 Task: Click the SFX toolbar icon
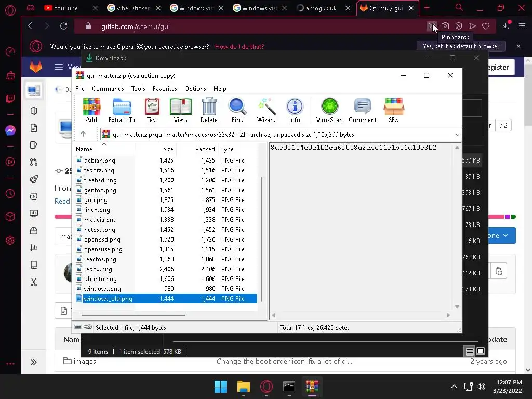point(394,110)
